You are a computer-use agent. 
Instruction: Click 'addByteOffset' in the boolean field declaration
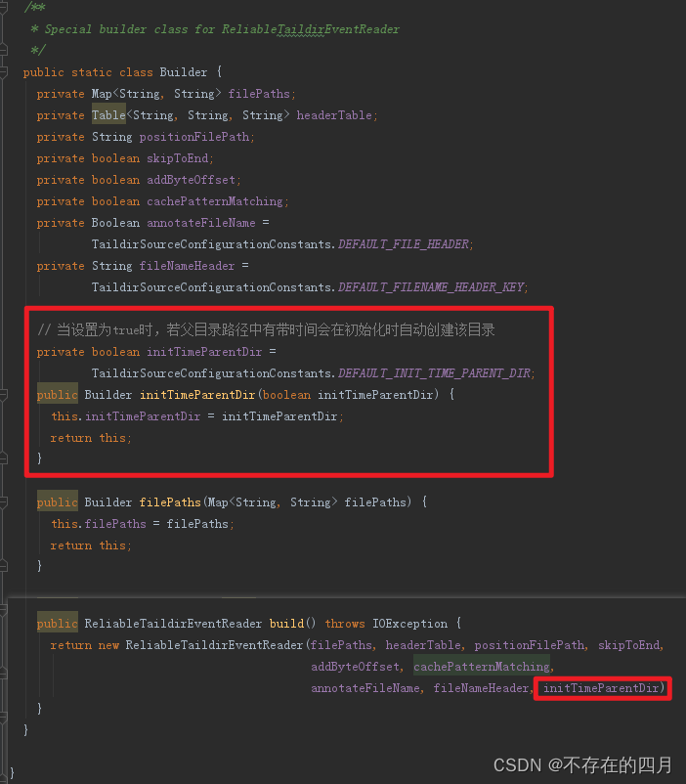pyautogui.click(x=191, y=180)
